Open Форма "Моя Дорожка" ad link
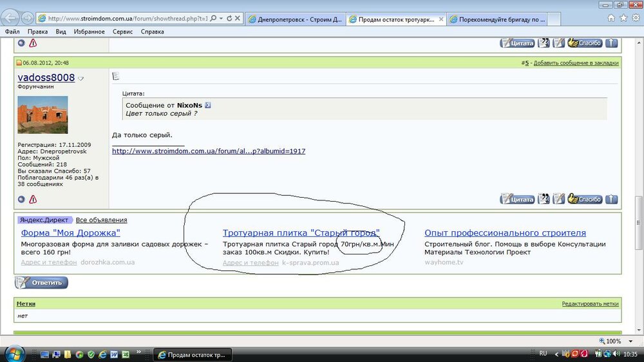644x362 pixels. (x=71, y=233)
